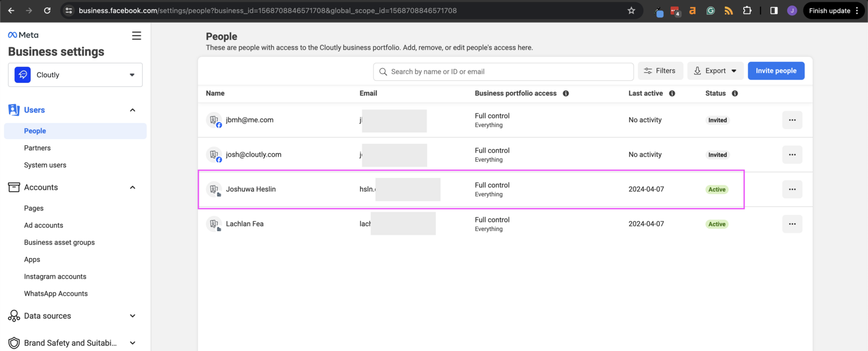This screenshot has width=868, height=351.
Task: Click the Invite people button
Action: (x=776, y=71)
